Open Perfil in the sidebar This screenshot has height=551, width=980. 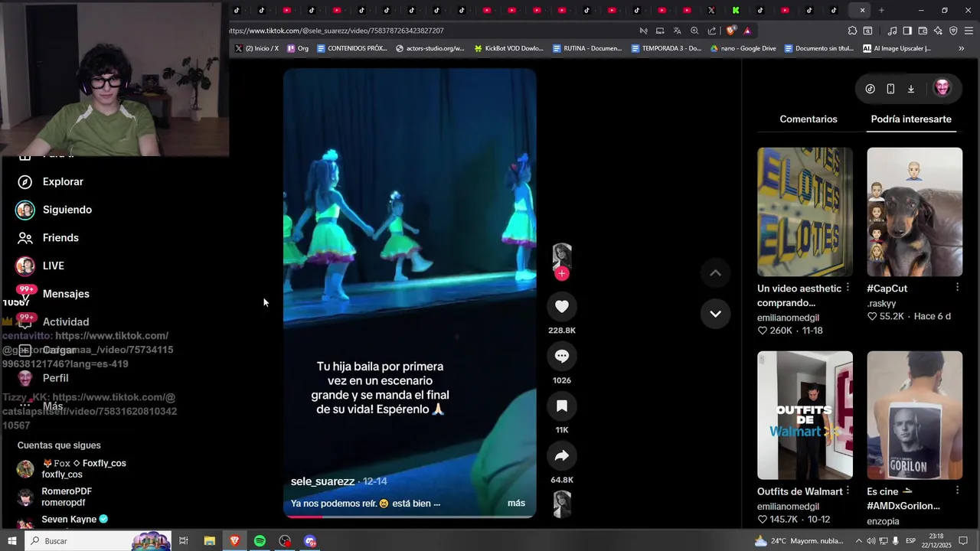pyautogui.click(x=43, y=378)
